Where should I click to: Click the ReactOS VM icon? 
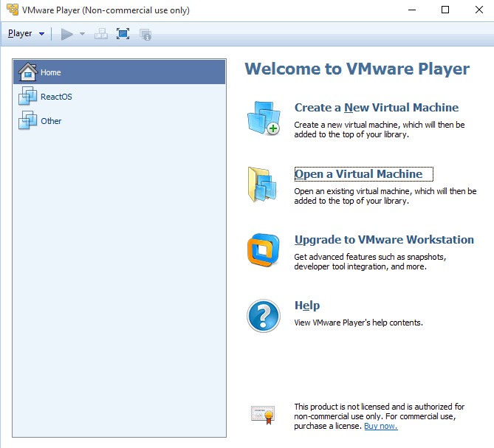[x=28, y=96]
